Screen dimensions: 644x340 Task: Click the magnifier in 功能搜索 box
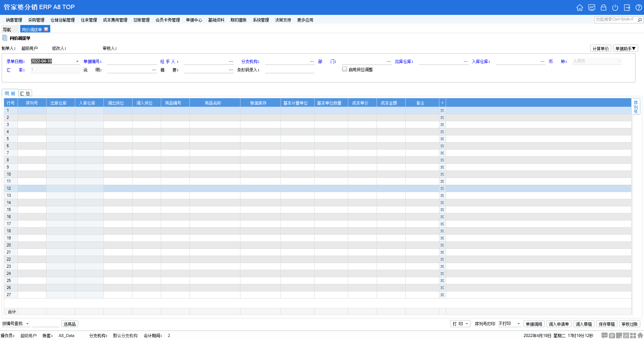(640, 20)
